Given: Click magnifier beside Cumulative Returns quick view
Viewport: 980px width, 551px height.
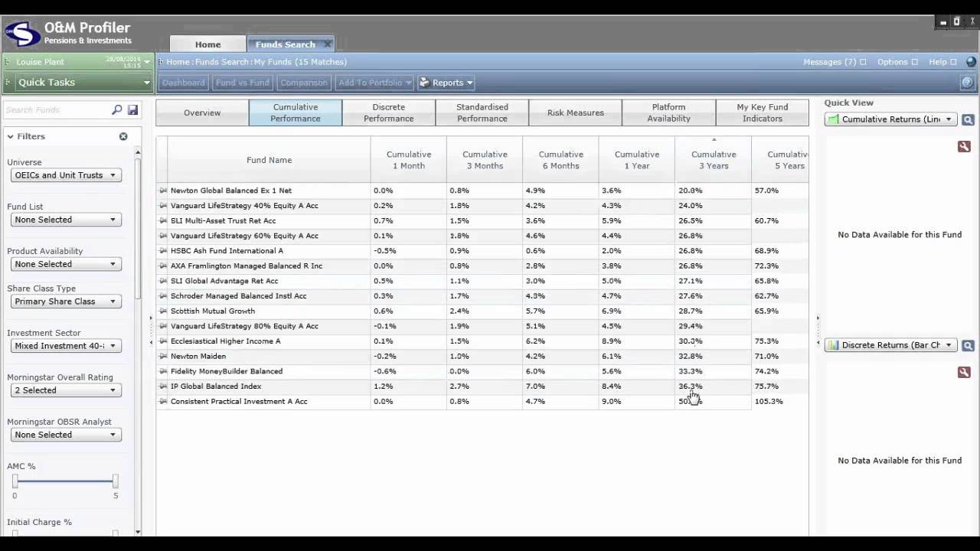Looking at the screenshot, I should tap(968, 119).
